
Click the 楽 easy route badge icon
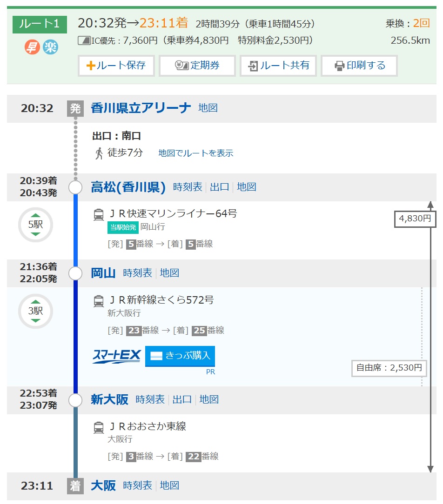tap(50, 47)
